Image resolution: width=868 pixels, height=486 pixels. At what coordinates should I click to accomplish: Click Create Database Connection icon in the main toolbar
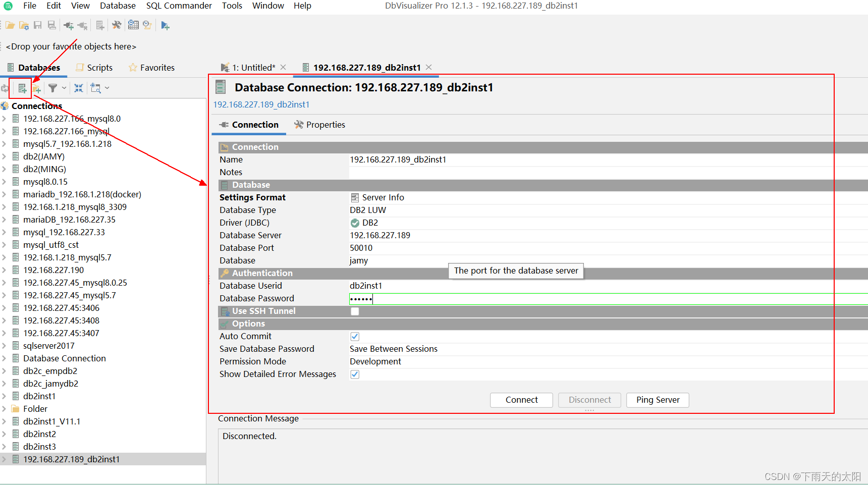pos(100,25)
